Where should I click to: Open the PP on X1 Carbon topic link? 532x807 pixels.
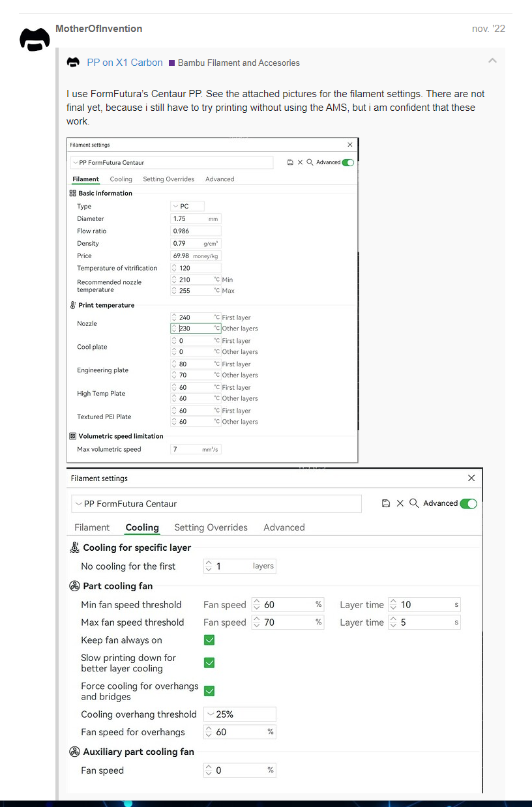125,63
